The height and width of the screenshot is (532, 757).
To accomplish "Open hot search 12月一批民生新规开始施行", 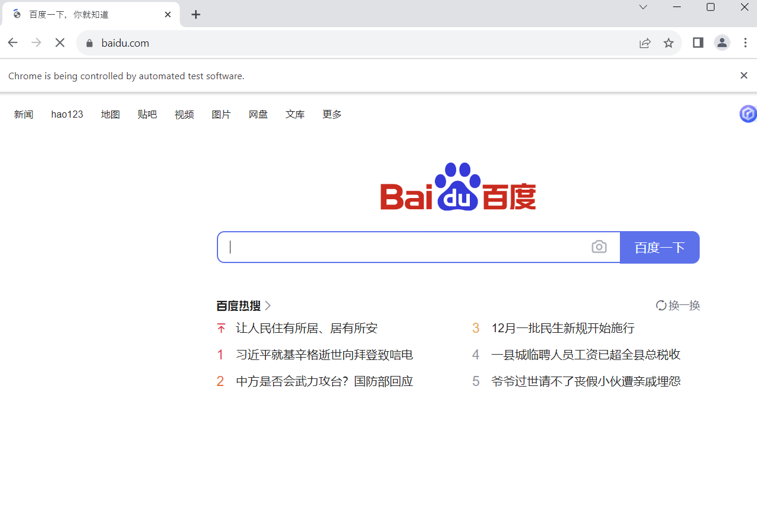I will [563, 328].
